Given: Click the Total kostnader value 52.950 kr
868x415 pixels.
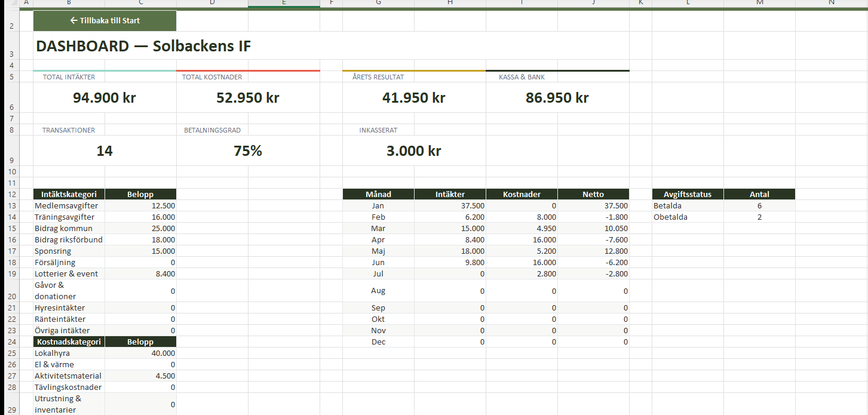Looking at the screenshot, I should click(248, 98).
